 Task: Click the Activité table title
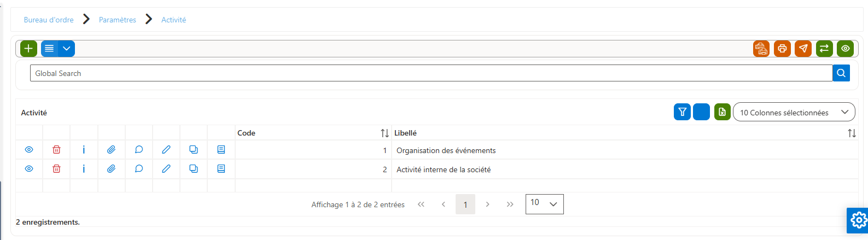click(x=34, y=113)
